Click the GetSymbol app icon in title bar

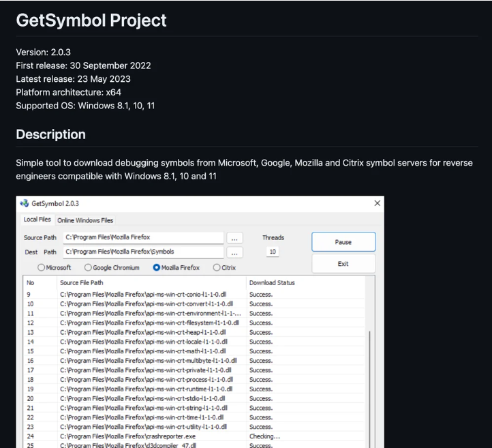(24, 203)
